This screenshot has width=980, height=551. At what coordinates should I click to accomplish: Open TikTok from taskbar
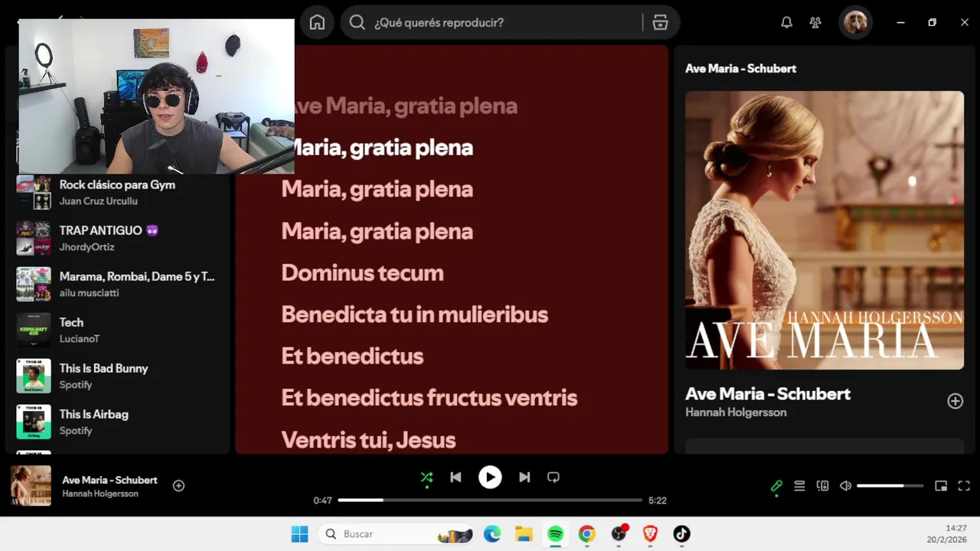(x=681, y=533)
